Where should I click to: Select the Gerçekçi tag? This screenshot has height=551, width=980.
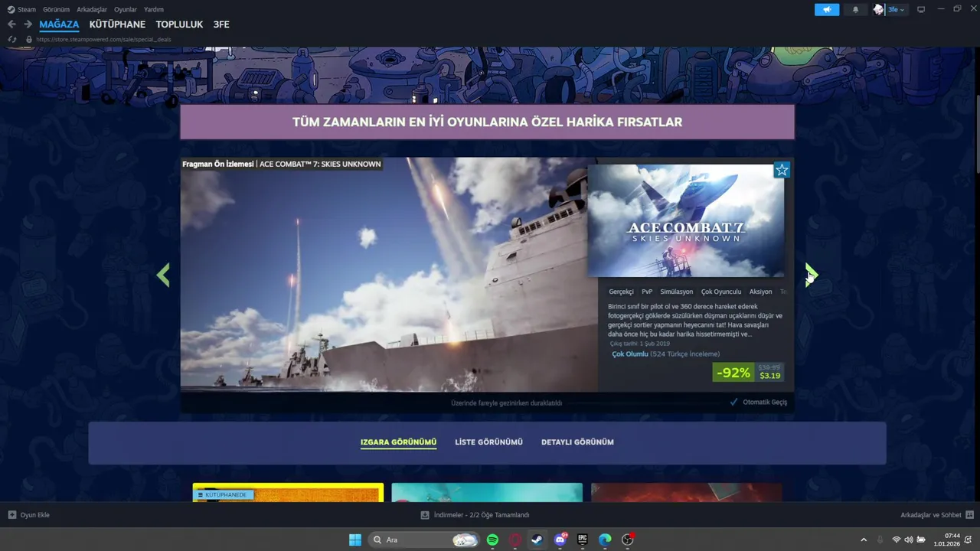621,292
